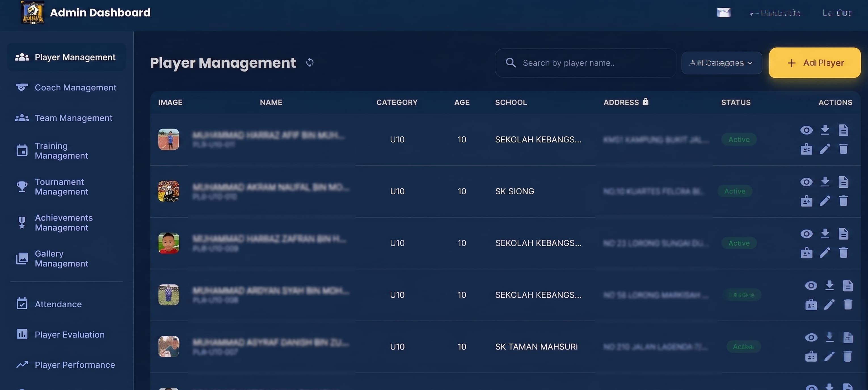Viewport: 868px width, 390px height.
Task: Click the refresh icon beside Player Management heading
Action: pyautogui.click(x=310, y=63)
